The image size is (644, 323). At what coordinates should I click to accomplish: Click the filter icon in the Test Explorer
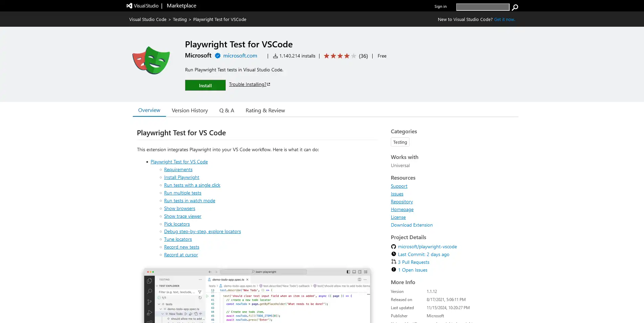[199, 292]
